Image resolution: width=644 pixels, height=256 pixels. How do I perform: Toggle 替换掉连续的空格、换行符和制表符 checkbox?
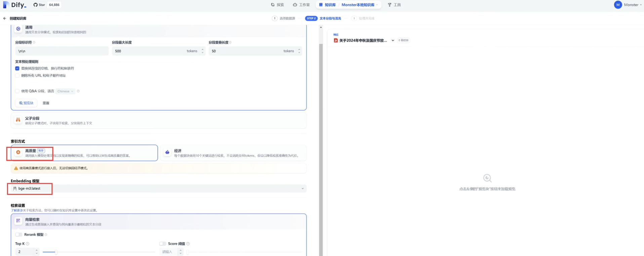(x=17, y=68)
